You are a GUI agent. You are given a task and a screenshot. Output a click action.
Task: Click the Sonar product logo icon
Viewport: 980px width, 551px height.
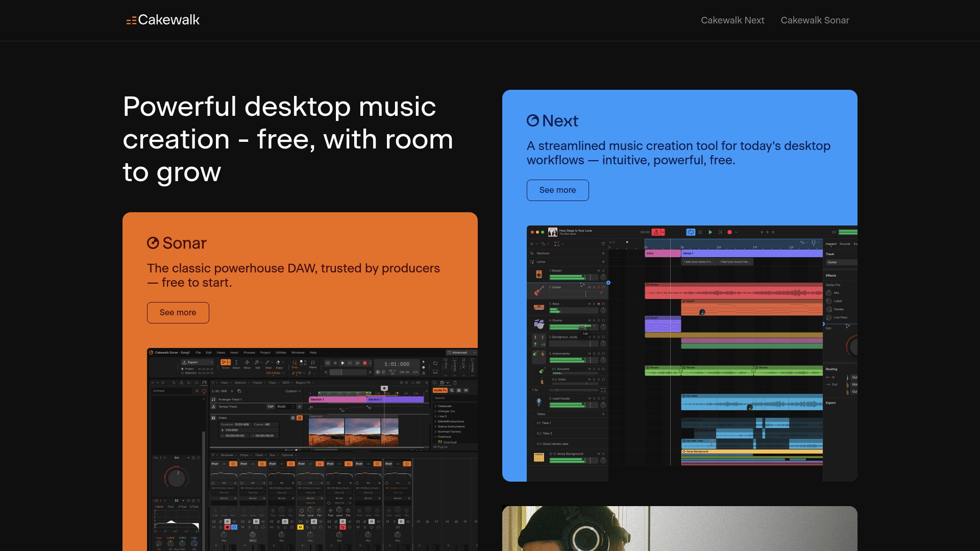tap(153, 243)
